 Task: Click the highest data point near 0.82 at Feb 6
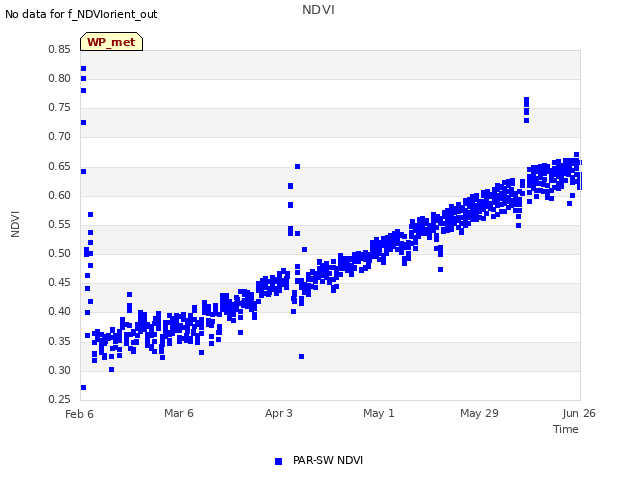click(83, 68)
